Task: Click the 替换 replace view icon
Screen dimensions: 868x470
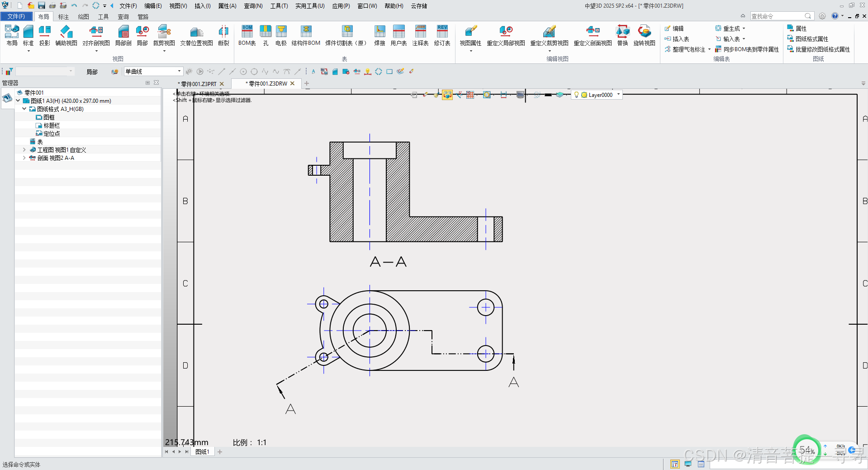Action: [622, 35]
